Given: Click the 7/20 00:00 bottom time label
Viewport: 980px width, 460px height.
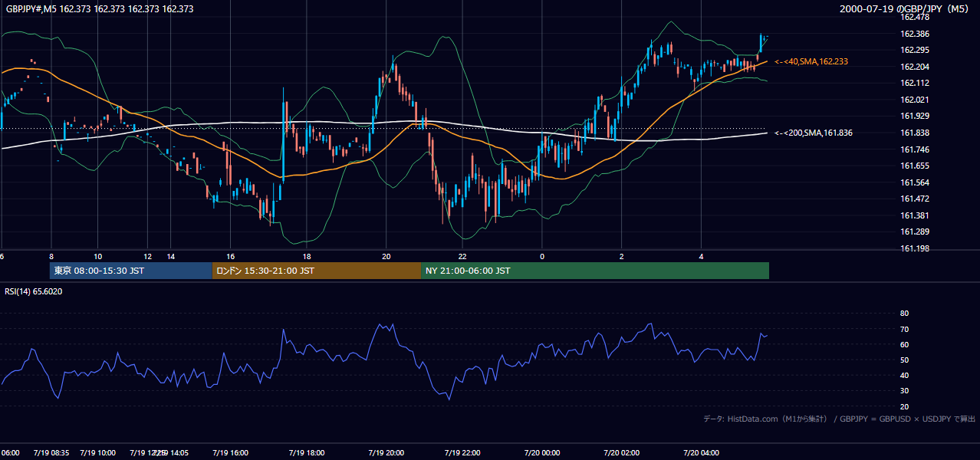Looking at the screenshot, I should point(542,453).
